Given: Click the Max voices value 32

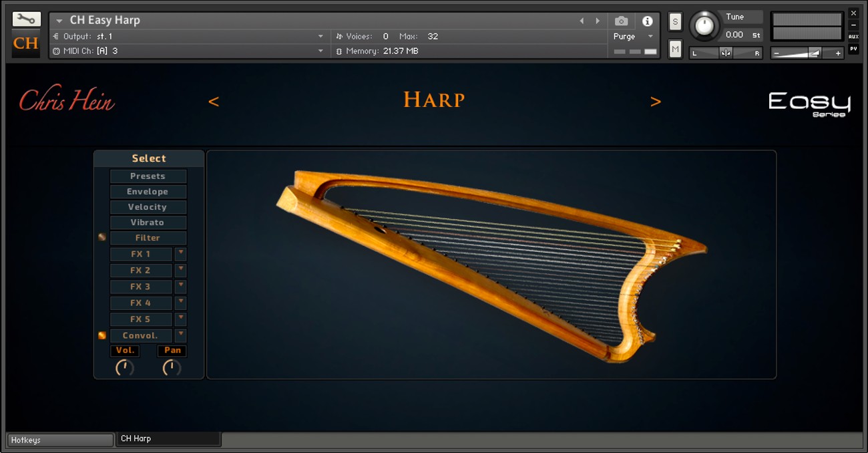Looking at the screenshot, I should (433, 36).
